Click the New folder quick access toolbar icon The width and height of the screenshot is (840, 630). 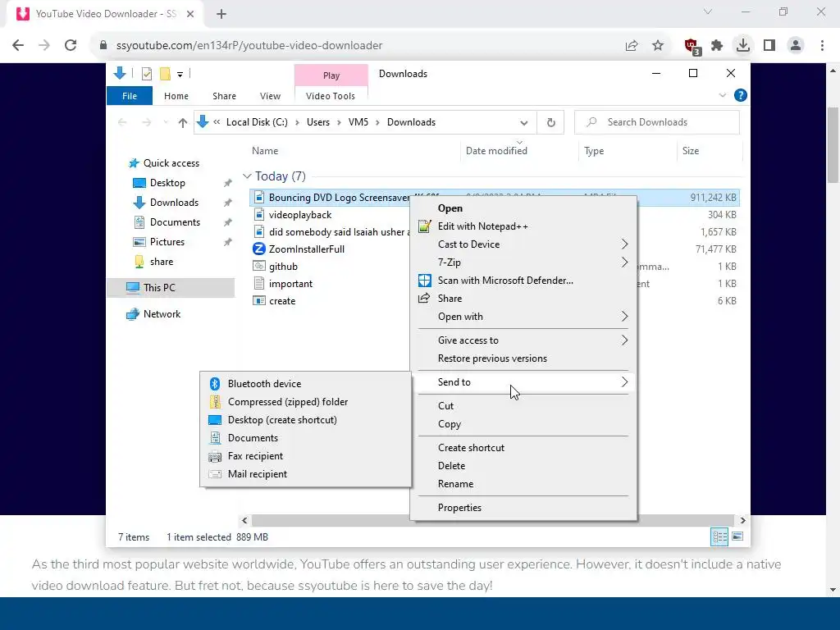point(165,74)
